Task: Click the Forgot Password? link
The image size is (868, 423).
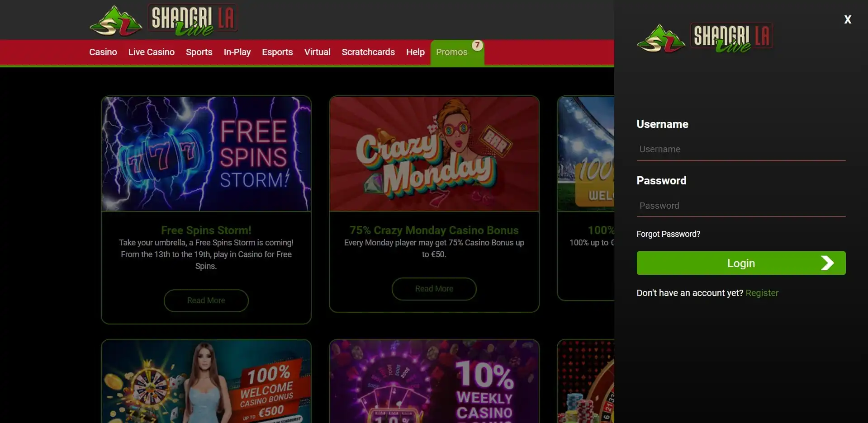Action: 668,234
